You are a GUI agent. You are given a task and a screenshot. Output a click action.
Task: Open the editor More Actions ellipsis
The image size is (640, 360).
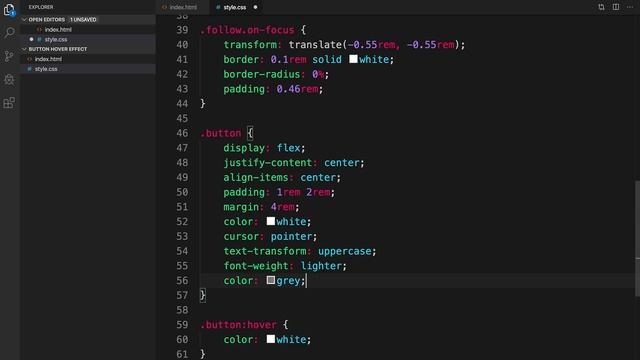click(x=630, y=7)
